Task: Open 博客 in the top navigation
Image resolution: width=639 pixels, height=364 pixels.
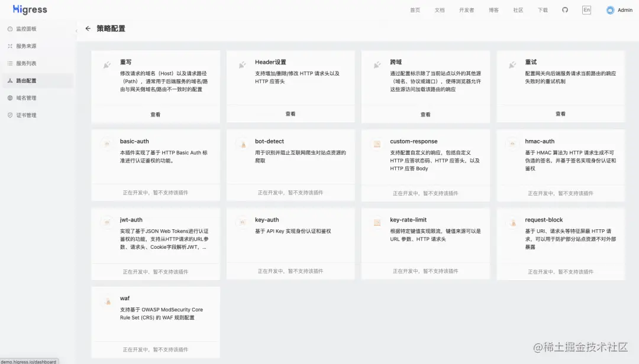Action: pyautogui.click(x=493, y=10)
